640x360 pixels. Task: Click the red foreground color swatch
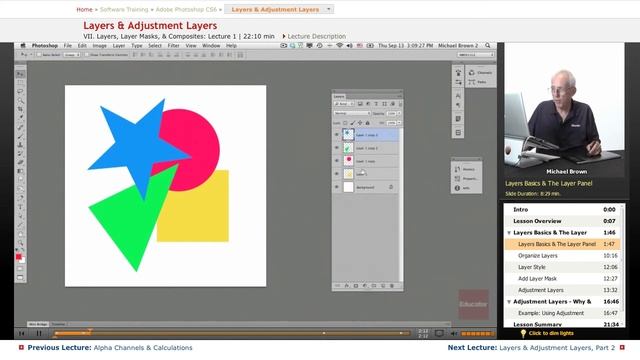pos(18,257)
